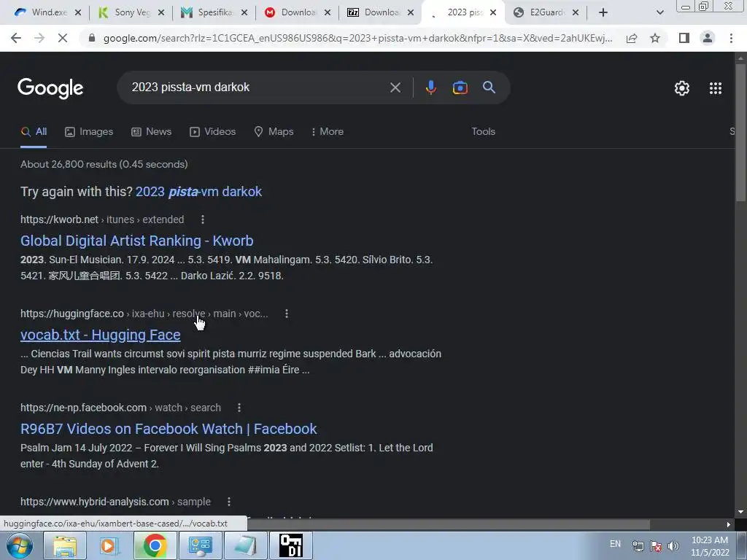
Task: Switch to the News tab
Action: point(152,132)
